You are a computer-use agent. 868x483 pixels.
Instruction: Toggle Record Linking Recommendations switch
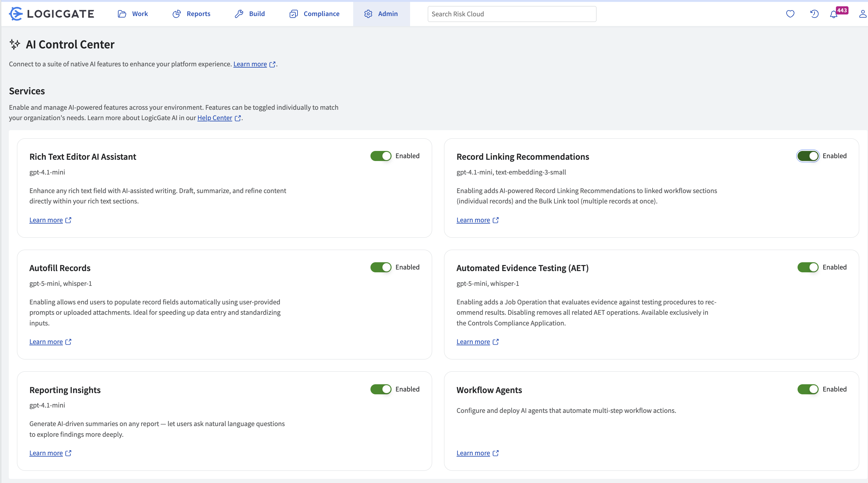coord(808,156)
